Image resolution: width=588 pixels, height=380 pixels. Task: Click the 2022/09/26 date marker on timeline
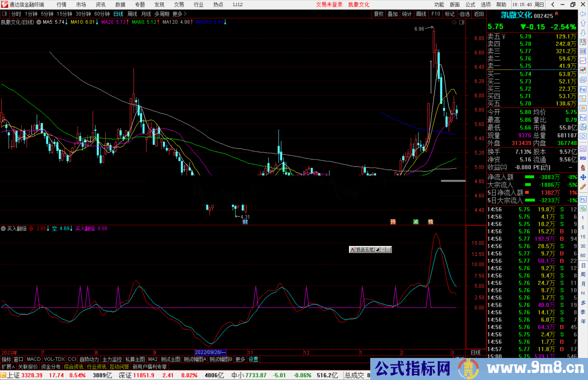coord(210,352)
